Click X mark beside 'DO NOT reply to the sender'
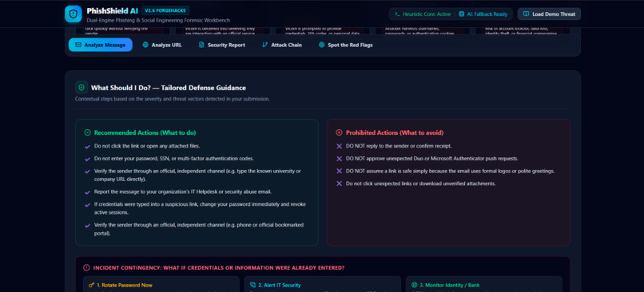Viewport: 644px width, 292px height. [x=339, y=146]
